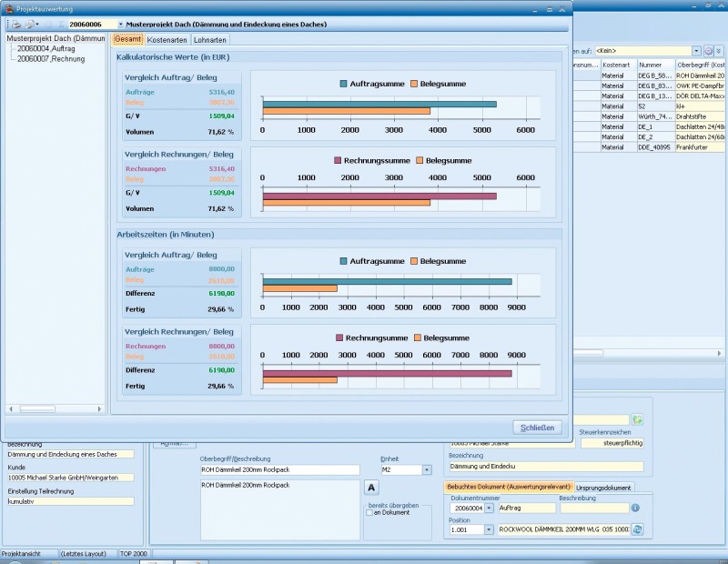Image resolution: width=728 pixels, height=564 pixels.
Task: Open the Dokumentnummer 20060004 dropdown
Action: (489, 509)
